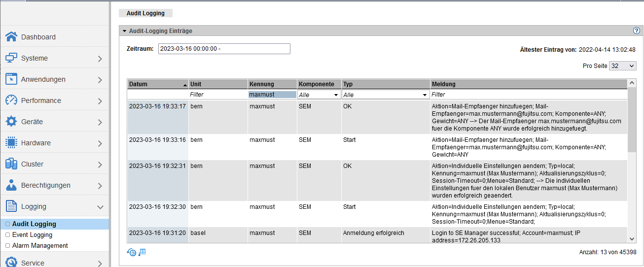This screenshot has width=644, height=267.
Task: Select the Event Logging sidebar checkbox
Action: pyautogui.click(x=7, y=235)
